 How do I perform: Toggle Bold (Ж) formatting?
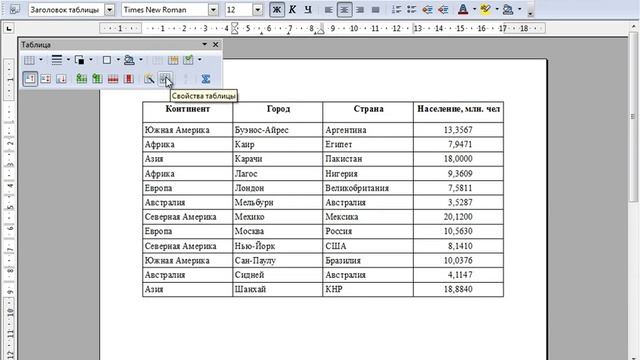[x=277, y=9]
